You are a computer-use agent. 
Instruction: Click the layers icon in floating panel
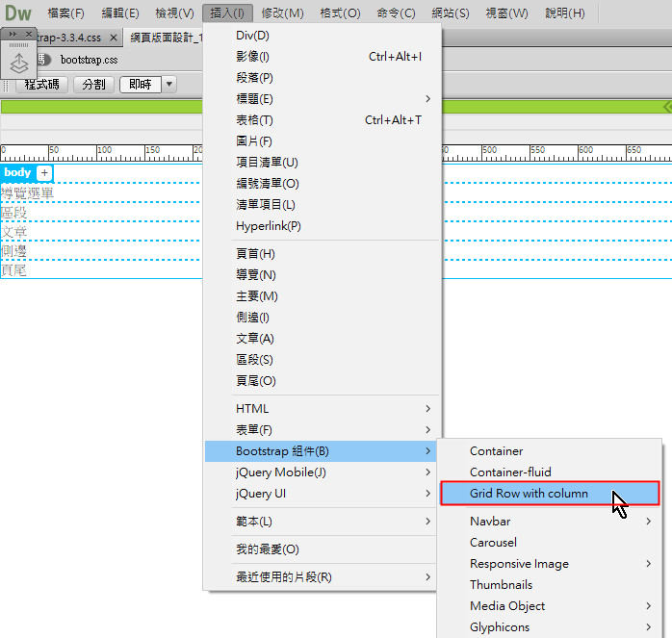point(19,63)
